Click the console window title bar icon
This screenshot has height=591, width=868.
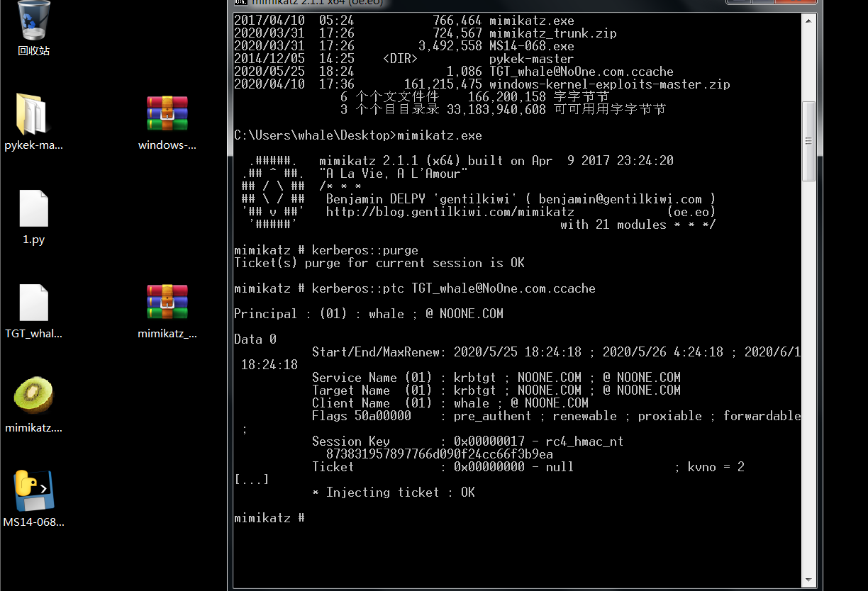(x=240, y=4)
